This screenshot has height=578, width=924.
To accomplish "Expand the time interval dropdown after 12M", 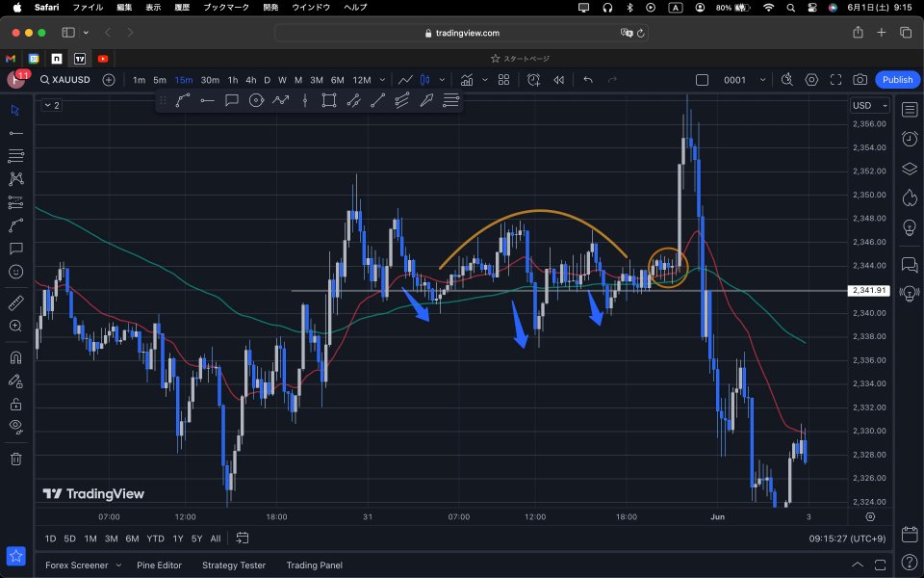I will click(383, 80).
